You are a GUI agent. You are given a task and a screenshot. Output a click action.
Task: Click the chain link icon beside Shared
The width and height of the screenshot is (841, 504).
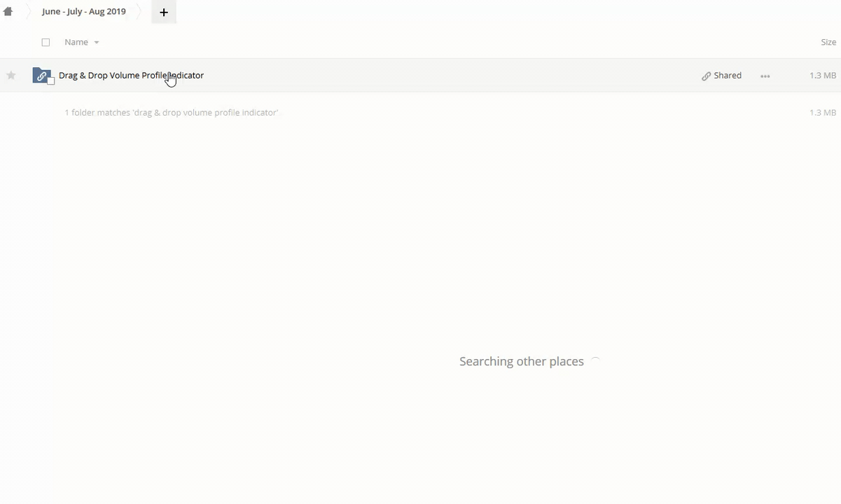point(706,76)
